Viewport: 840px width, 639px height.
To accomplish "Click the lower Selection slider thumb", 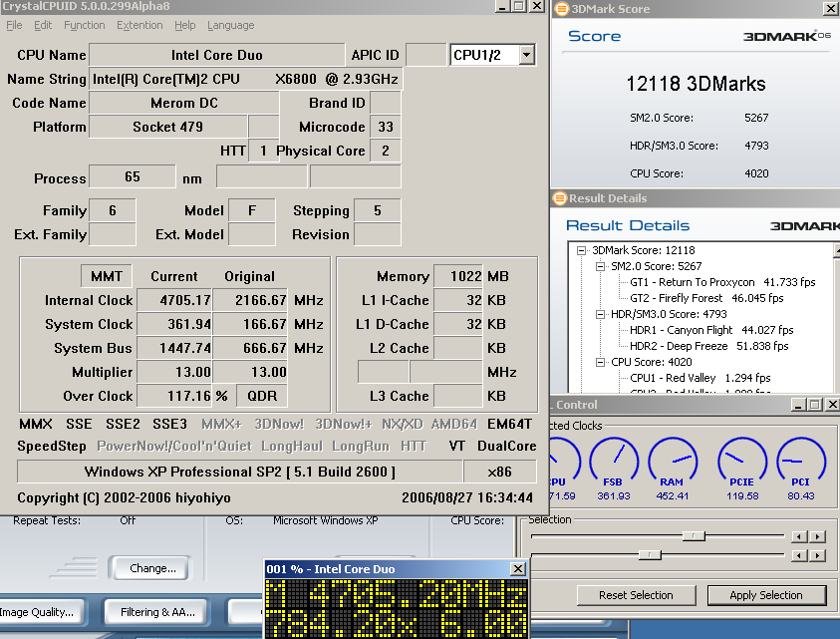I will 650,555.
